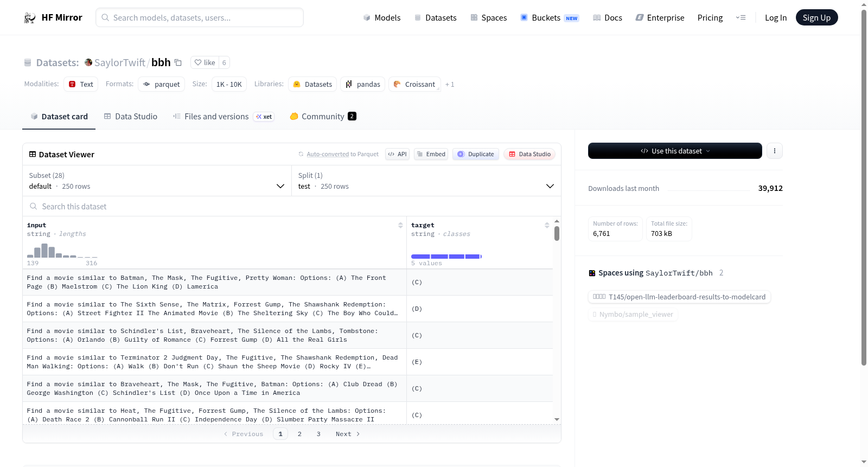Like the bbh dataset
Screen dimensions: 868x467
point(205,62)
